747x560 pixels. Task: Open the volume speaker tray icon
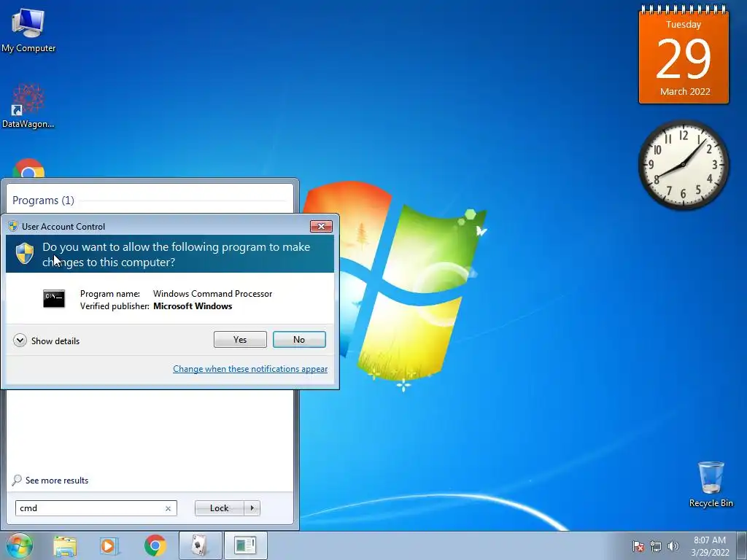[x=673, y=546]
